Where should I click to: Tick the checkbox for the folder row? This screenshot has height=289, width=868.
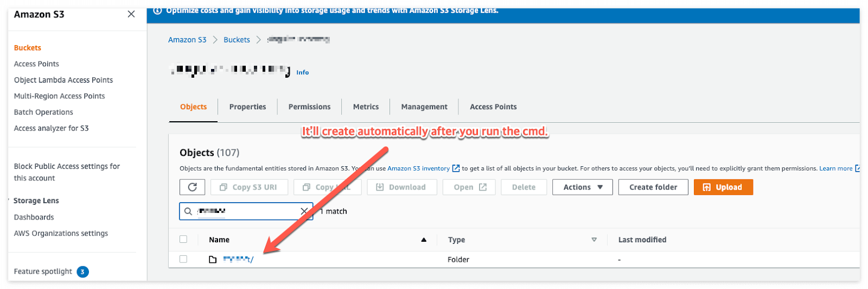click(183, 259)
